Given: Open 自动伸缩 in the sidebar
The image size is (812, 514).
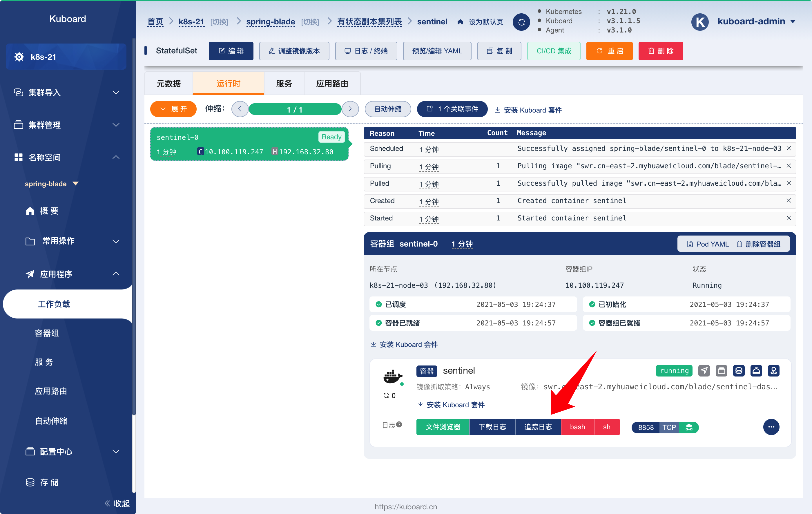Looking at the screenshot, I should (51, 421).
